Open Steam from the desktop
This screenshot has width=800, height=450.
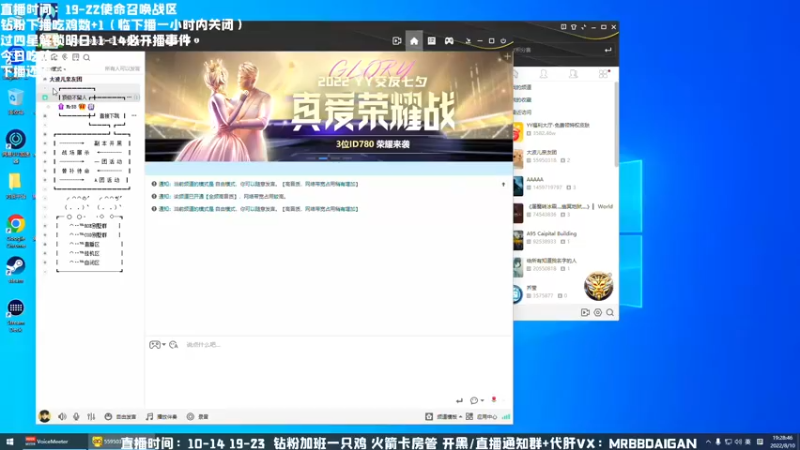coord(16,270)
